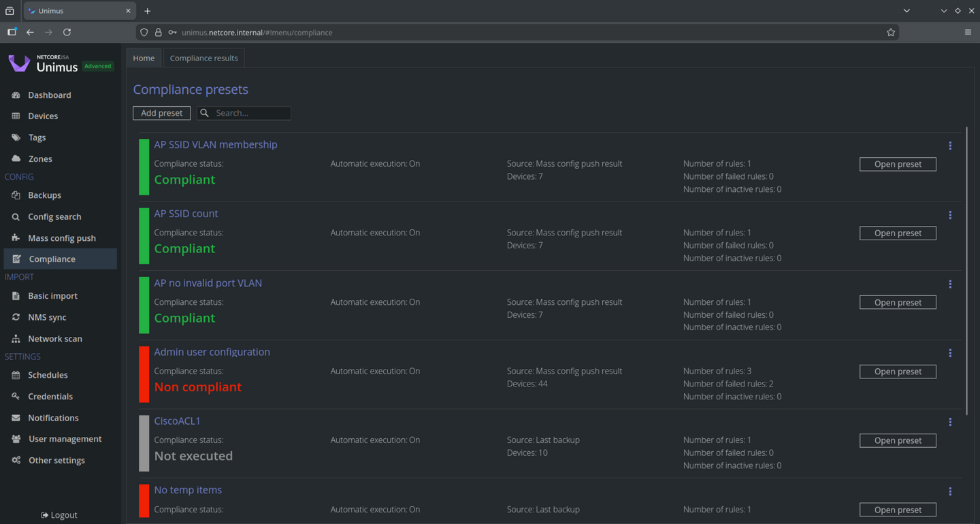Select the Config search magnifier icon
The image size is (980, 524).
tap(16, 217)
